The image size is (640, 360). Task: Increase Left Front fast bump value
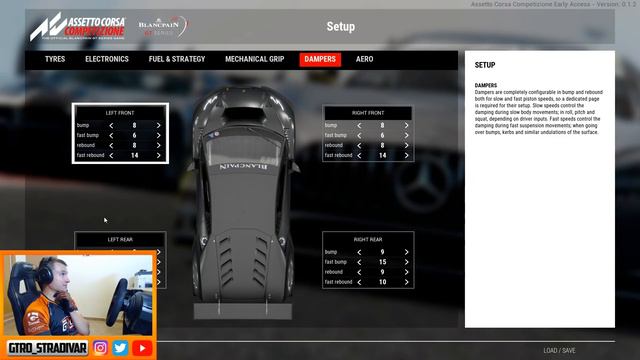click(x=158, y=136)
